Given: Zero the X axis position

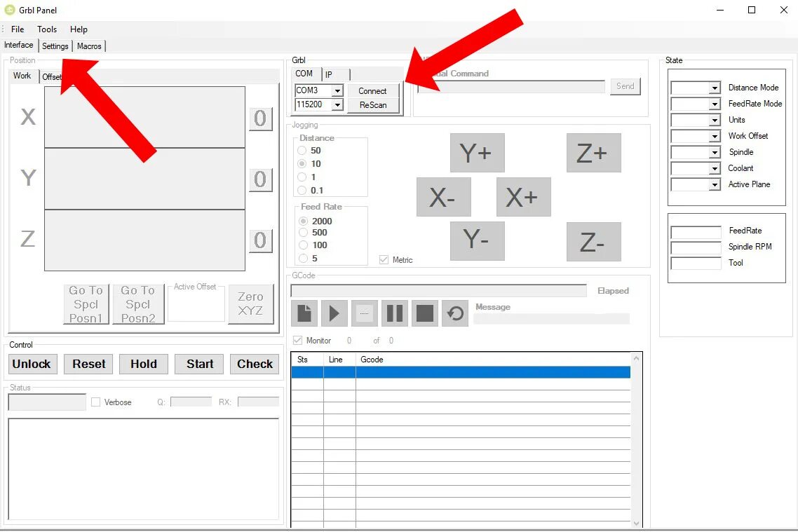Looking at the screenshot, I should click(x=261, y=119).
